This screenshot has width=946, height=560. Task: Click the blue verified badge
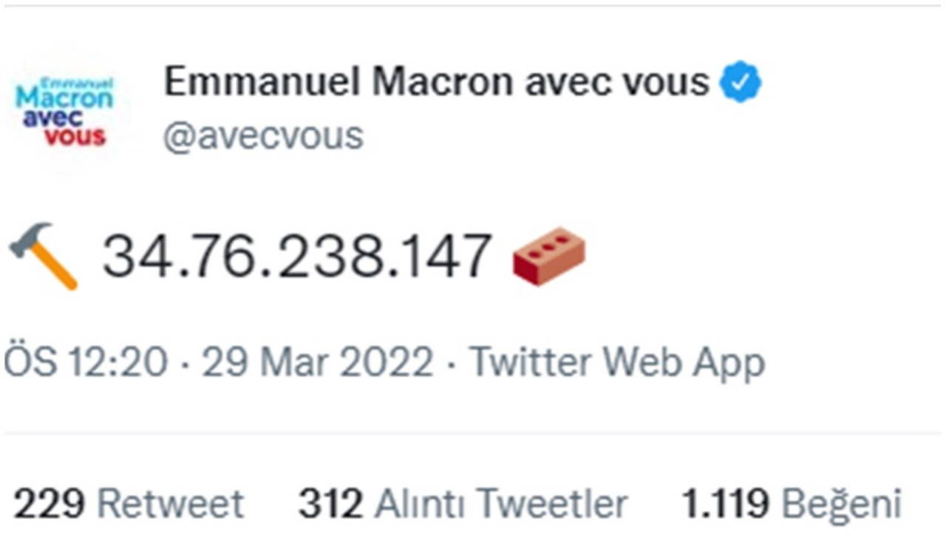coord(741,82)
